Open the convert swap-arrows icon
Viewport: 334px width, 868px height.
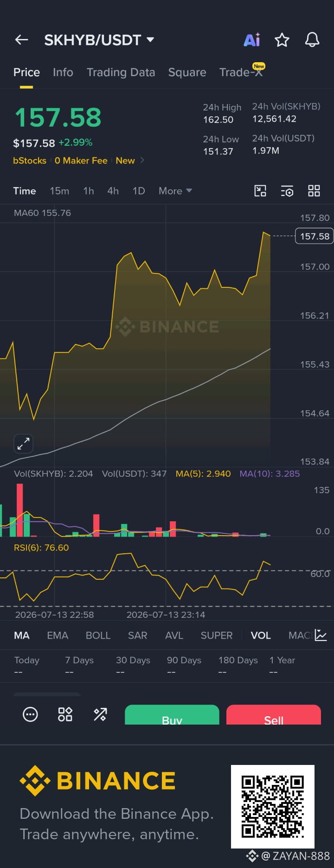(x=100, y=714)
